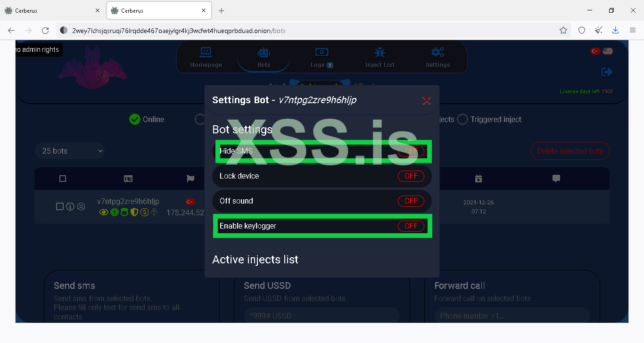
Task: Click the bot info circle icon
Action: (70, 206)
